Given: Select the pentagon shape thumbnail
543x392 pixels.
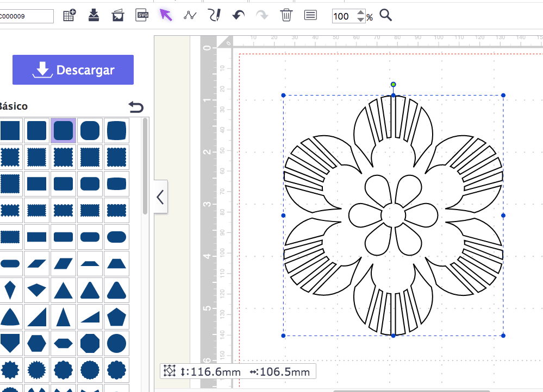Looking at the screenshot, I should pos(116,317).
